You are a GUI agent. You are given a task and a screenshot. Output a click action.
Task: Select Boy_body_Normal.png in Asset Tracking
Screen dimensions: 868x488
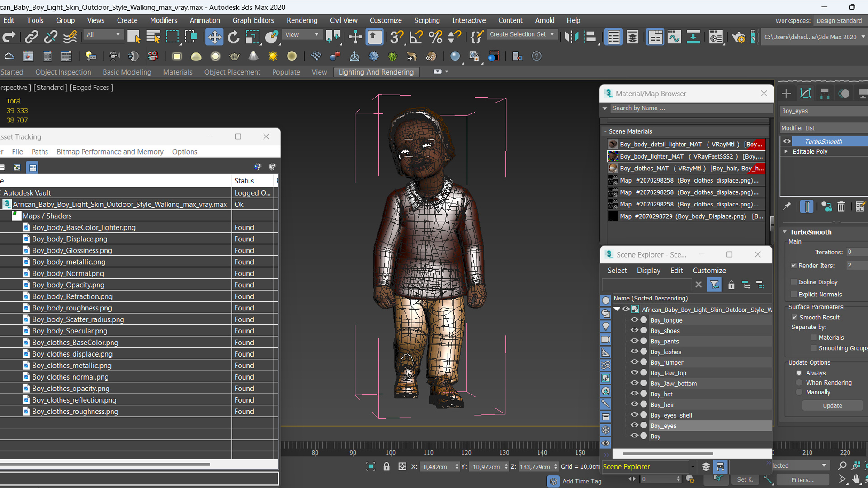tap(68, 273)
